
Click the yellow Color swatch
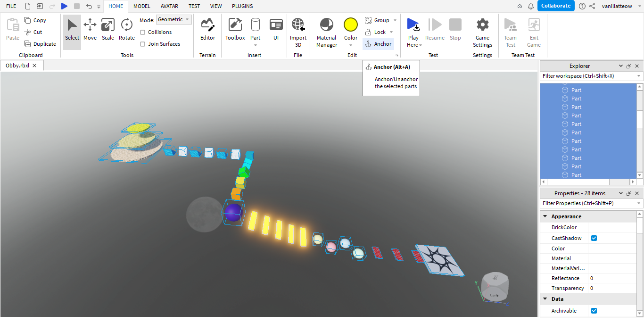coord(351,25)
